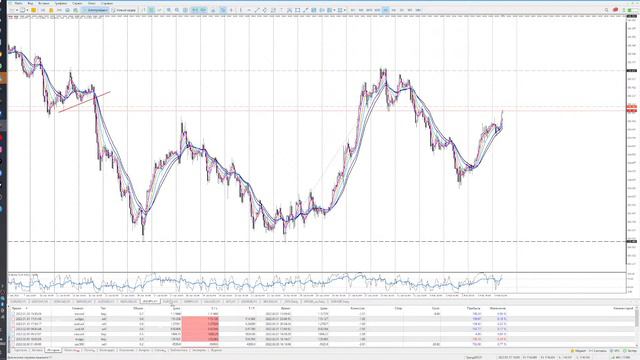Screen dimensions: 640x360
Task: Open the Эксперты toolbox tab
Action: pyautogui.click(x=199, y=350)
